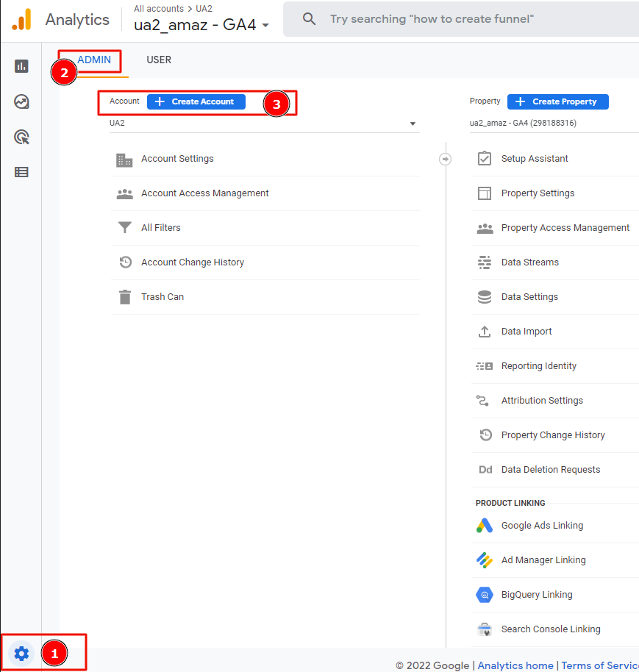Click the Search Console icon

(x=485, y=629)
